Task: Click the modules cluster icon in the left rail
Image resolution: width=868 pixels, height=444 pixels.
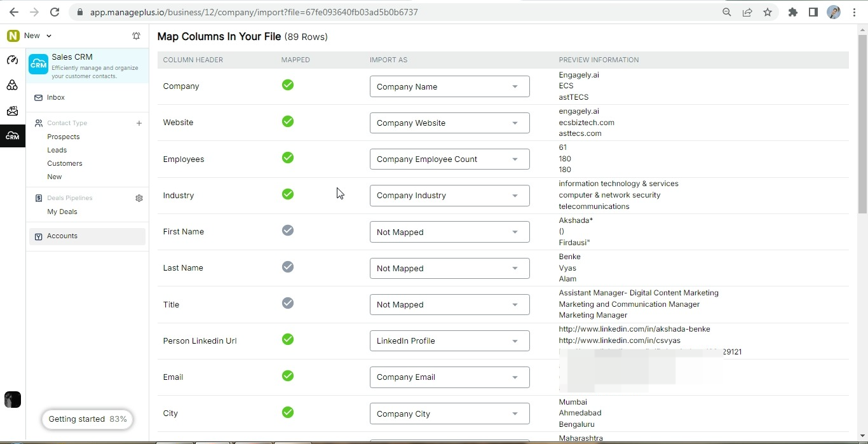Action: (12, 85)
